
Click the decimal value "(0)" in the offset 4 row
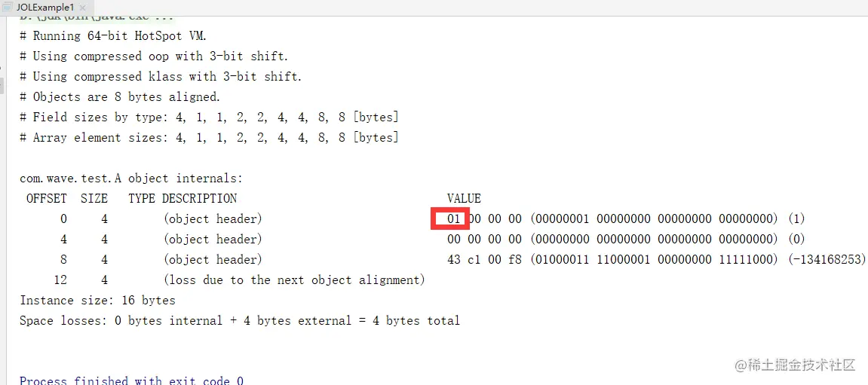(x=796, y=240)
